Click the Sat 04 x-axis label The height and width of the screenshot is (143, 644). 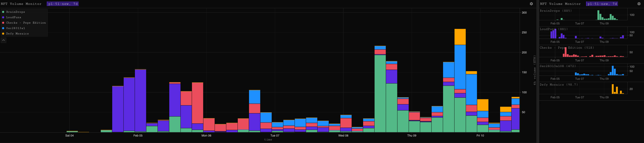[x=70, y=135]
